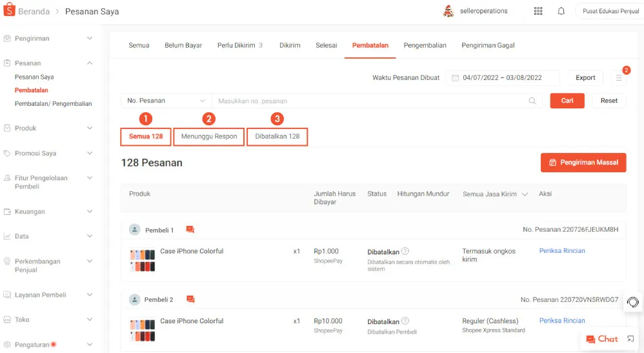Switch to the Semua tab

click(x=139, y=45)
